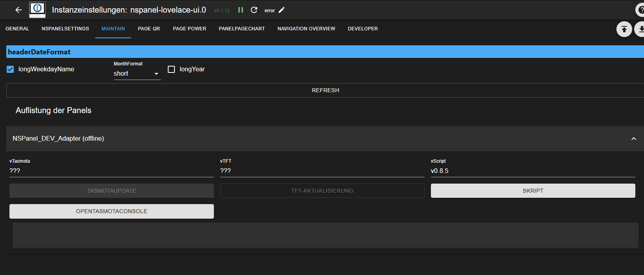Click the headerDateFormat section header

[325, 52]
